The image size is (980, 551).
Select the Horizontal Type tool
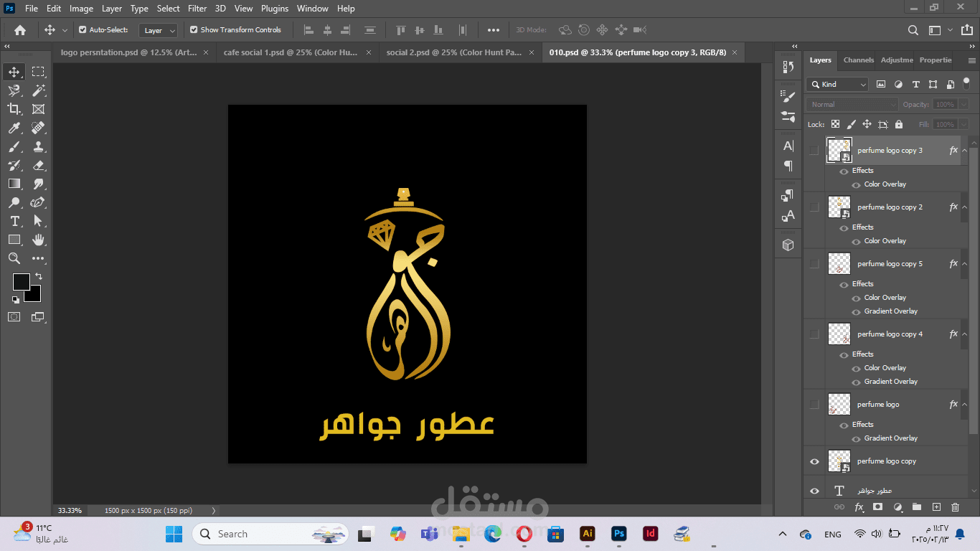(14, 221)
